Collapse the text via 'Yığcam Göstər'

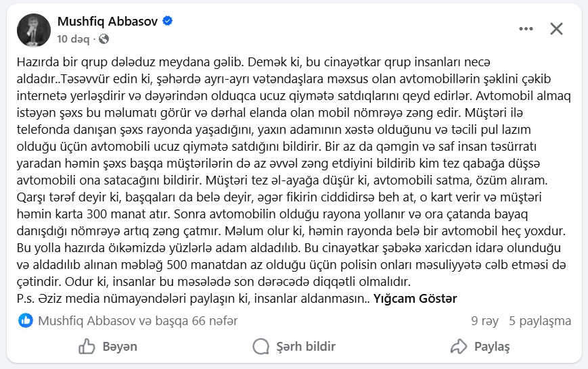click(415, 299)
